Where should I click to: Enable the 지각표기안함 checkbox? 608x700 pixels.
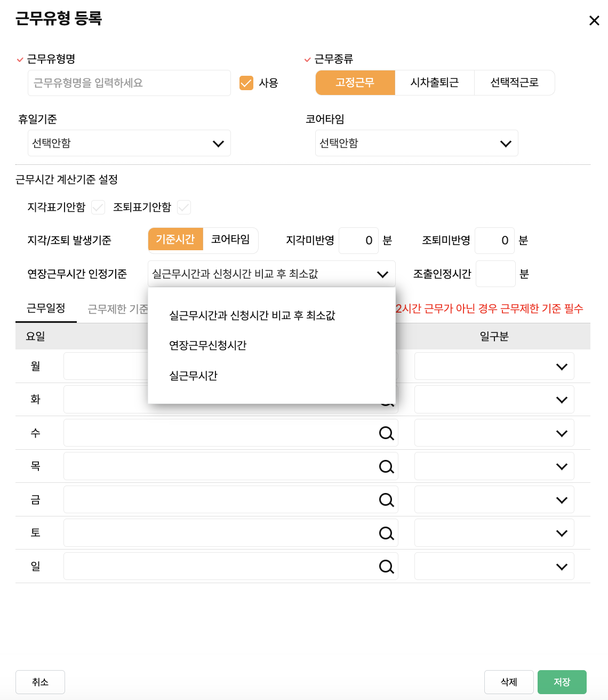(98, 208)
